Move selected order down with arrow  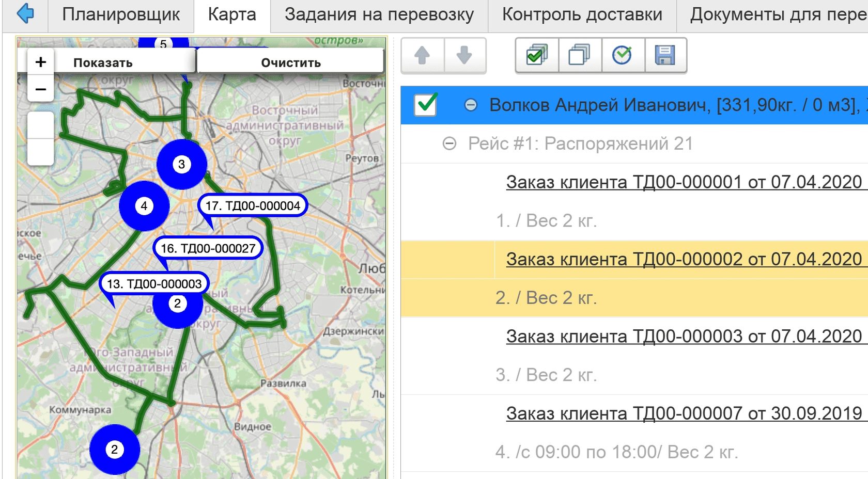[x=464, y=55]
